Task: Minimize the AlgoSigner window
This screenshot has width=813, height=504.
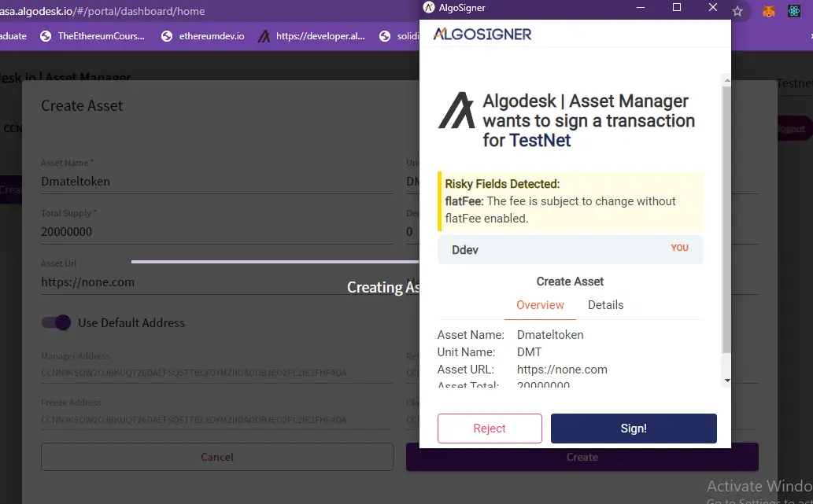Action: point(641,7)
